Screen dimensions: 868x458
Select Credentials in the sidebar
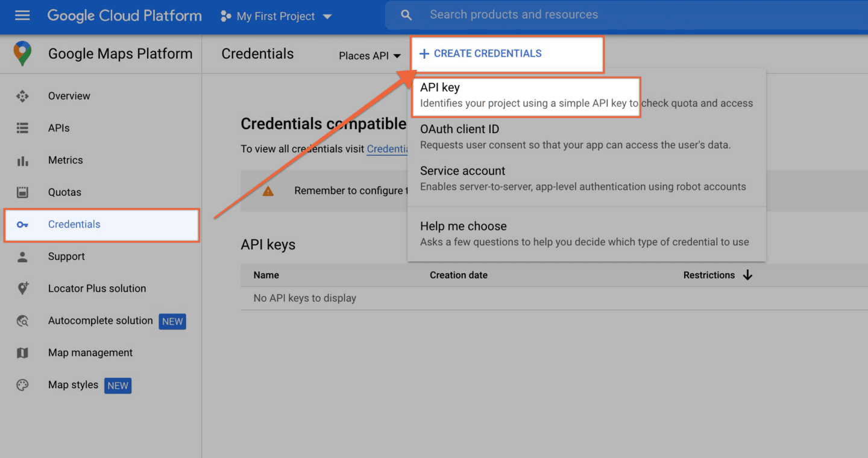[x=101, y=225]
